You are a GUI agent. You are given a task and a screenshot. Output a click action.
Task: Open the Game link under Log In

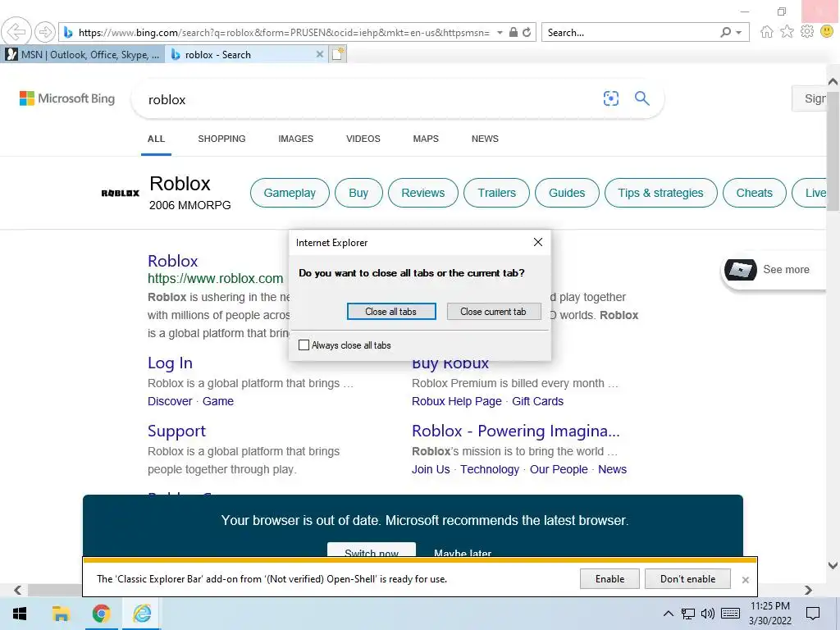218,401
